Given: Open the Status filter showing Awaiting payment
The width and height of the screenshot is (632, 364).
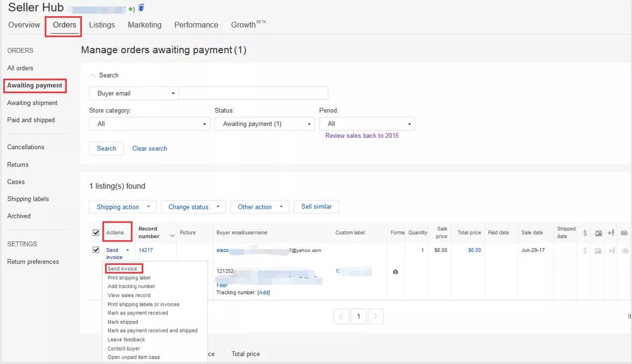Looking at the screenshot, I should [265, 123].
